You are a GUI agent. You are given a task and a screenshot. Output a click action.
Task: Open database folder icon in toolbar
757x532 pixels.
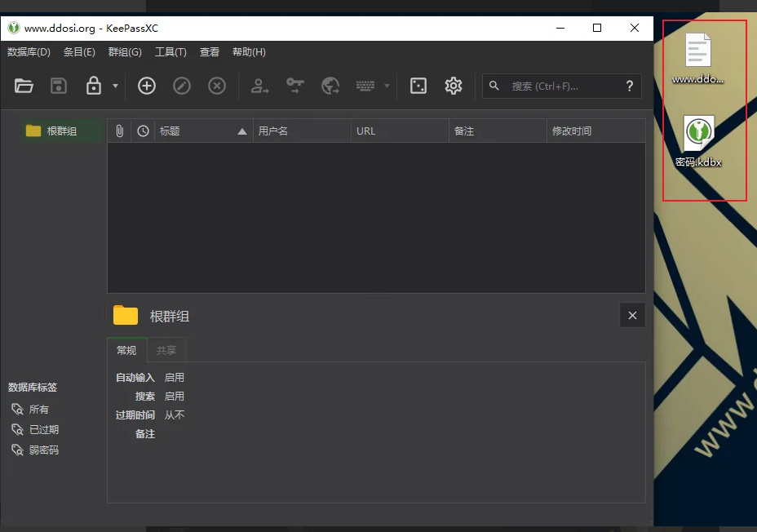[x=24, y=86]
